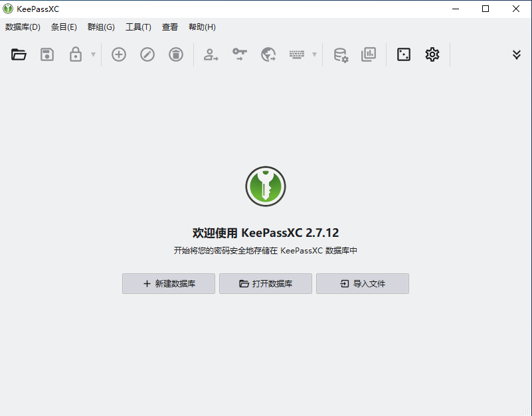This screenshot has width=532, height=416.
Task: Copy the password using the key icon
Action: 239,54
